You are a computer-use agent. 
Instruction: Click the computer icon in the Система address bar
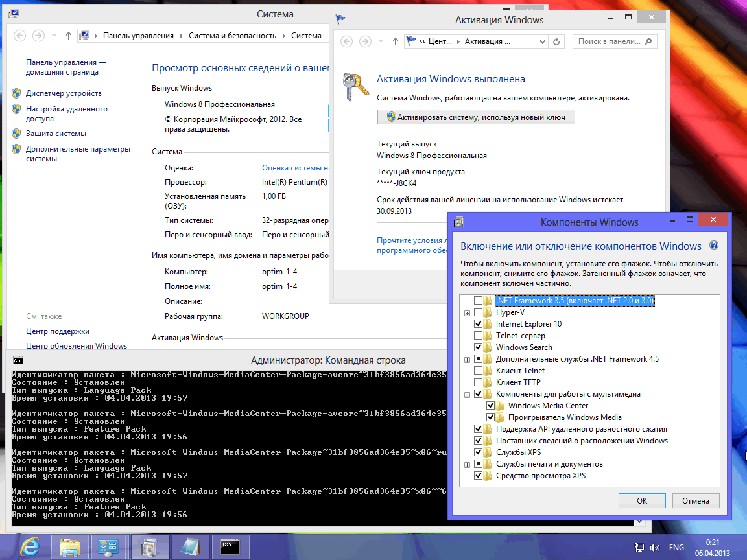coord(85,35)
